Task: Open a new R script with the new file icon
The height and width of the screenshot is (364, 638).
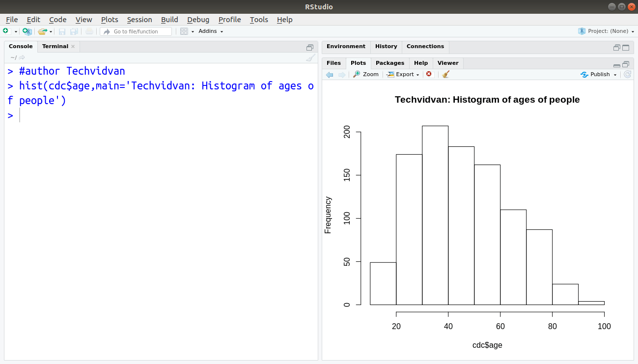Action: pos(7,31)
